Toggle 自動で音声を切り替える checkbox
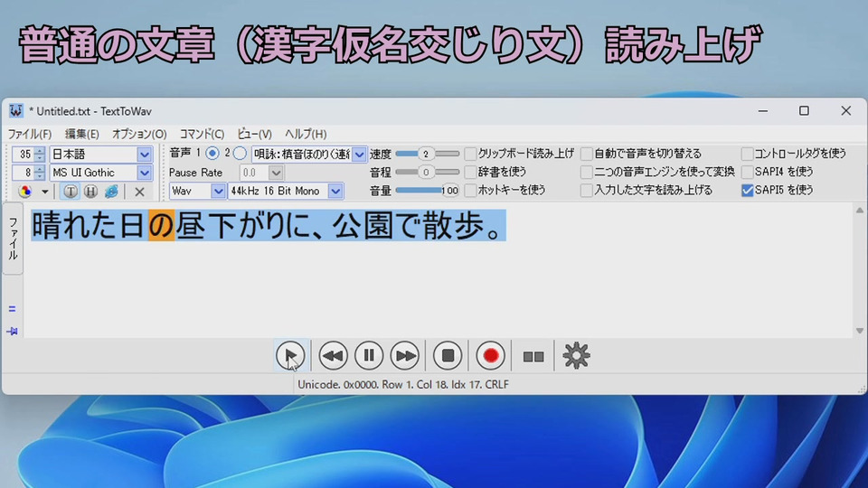 click(x=586, y=154)
